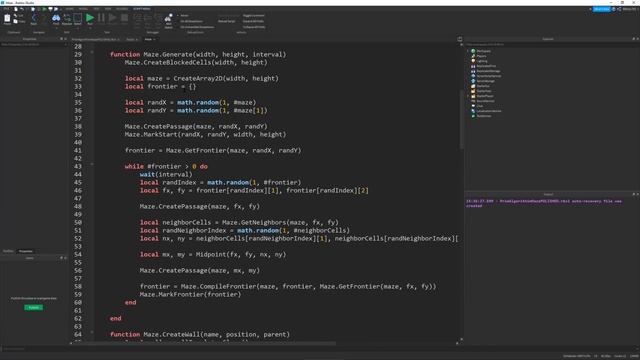The height and width of the screenshot is (360, 640).
Task: Switch to the HOME ribbon tab
Action: coord(70,9)
